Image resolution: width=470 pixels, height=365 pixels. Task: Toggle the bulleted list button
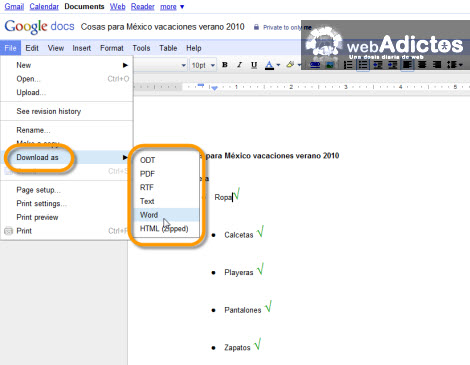(363, 65)
